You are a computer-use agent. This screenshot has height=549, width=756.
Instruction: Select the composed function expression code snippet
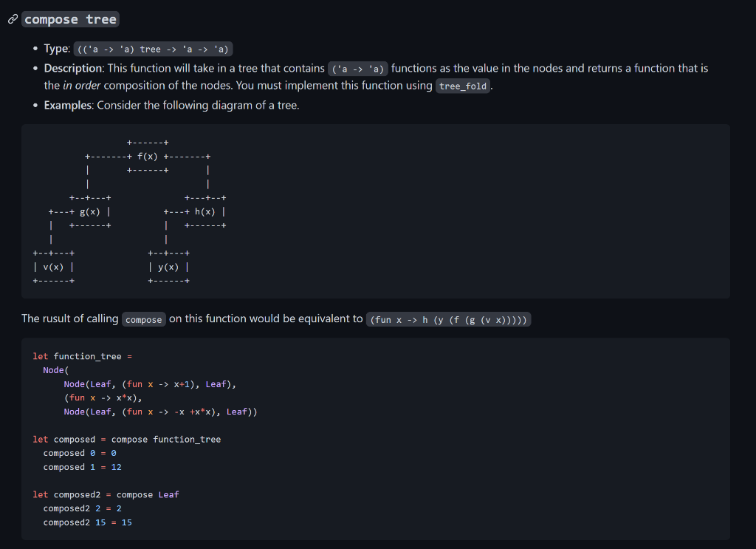(448, 319)
